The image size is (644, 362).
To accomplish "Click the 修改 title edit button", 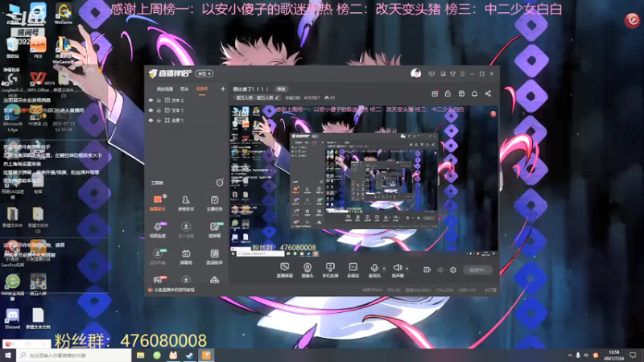I will [281, 89].
